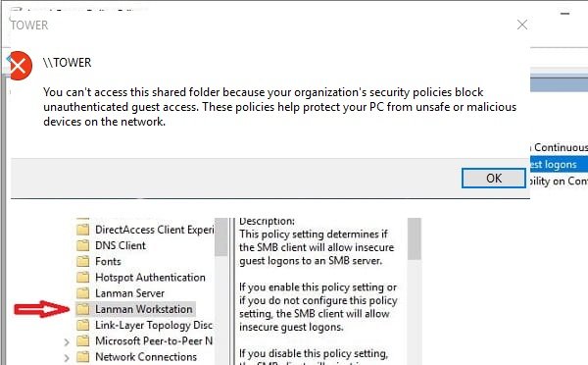Minimize the Group Policy Editor window

coord(565,14)
